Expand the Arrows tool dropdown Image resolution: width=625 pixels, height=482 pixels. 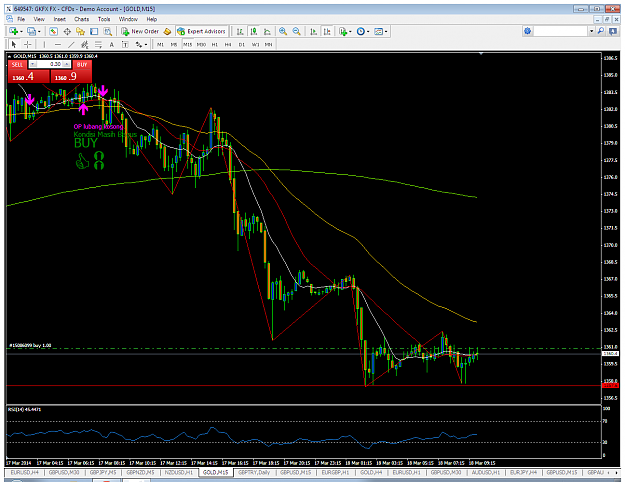tap(146, 45)
